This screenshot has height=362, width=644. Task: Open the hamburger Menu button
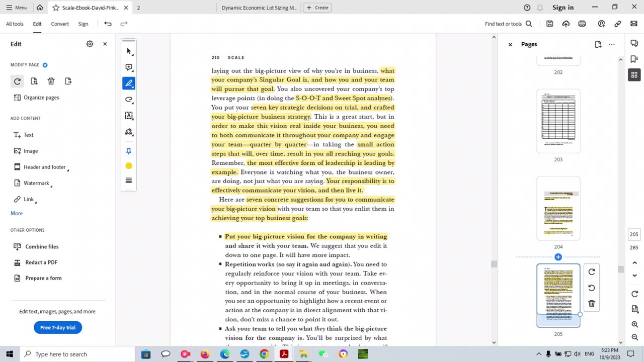[16, 8]
